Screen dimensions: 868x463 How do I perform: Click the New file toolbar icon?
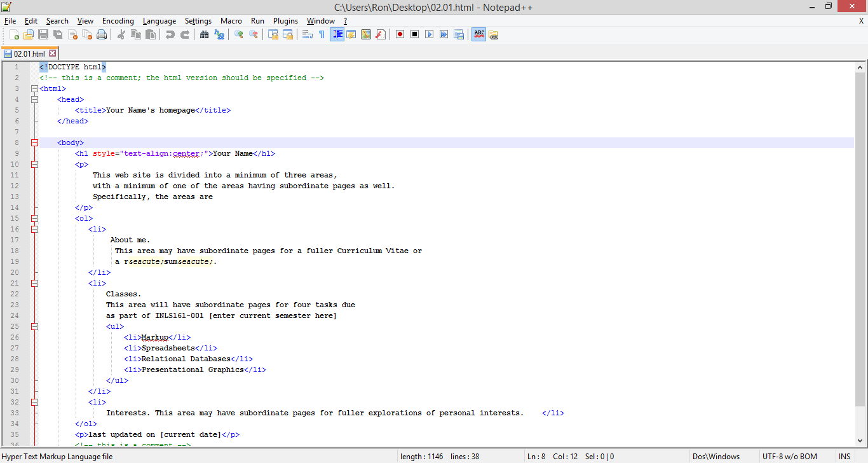coord(14,34)
